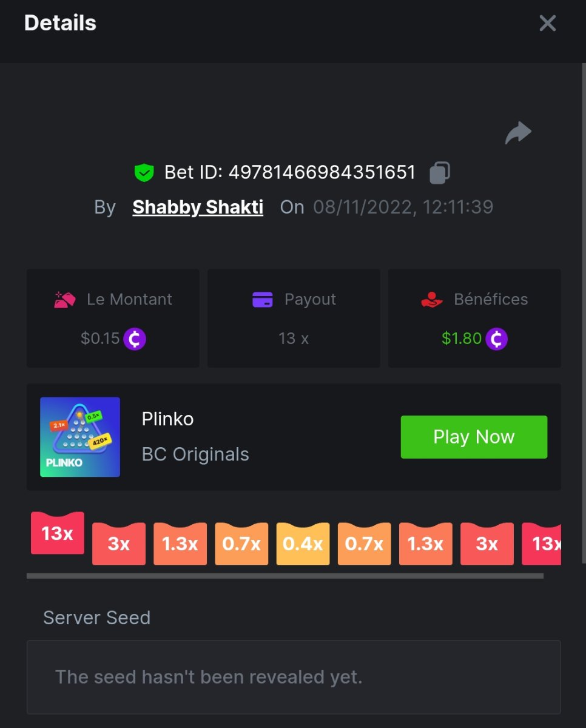Click the Payout card icon
Screen dimensions: 586x728
(x=263, y=299)
